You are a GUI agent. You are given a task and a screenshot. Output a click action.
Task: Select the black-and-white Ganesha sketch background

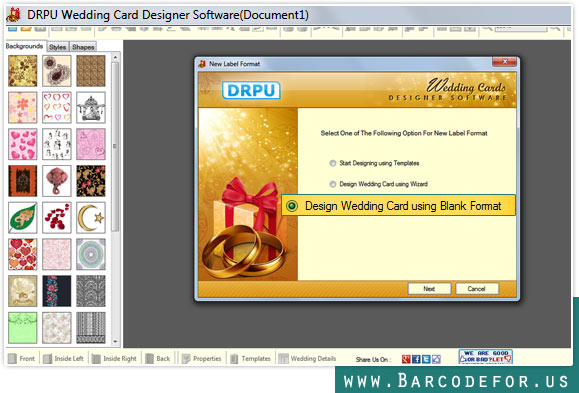tap(91, 107)
